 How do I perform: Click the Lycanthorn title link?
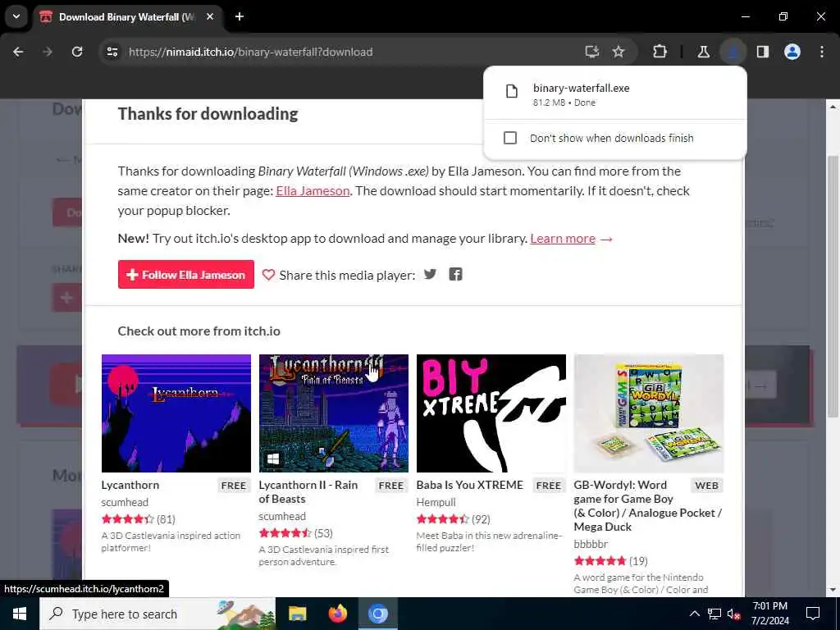click(130, 485)
